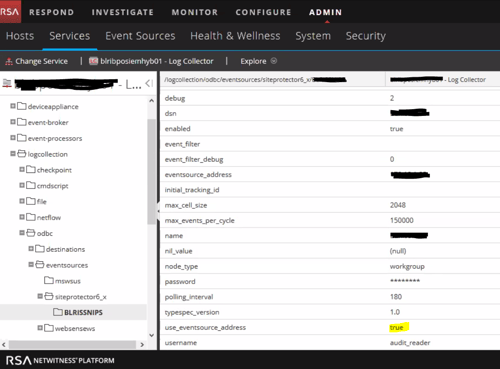Click the siteprotector6_x folder icon
Image resolution: width=500 pixels, height=369 pixels.
[x=49, y=296]
